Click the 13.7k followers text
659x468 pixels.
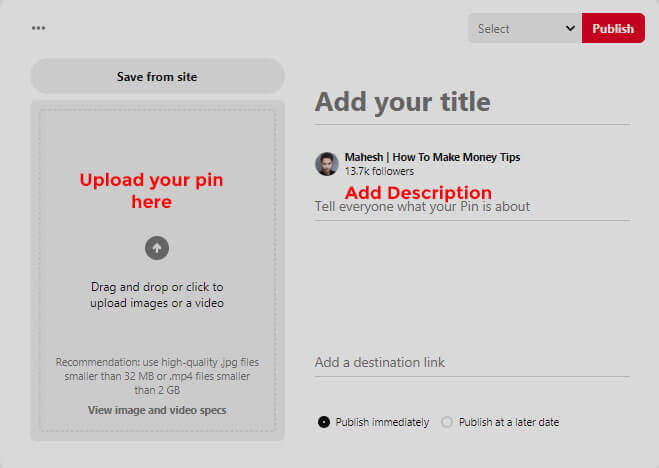point(379,171)
